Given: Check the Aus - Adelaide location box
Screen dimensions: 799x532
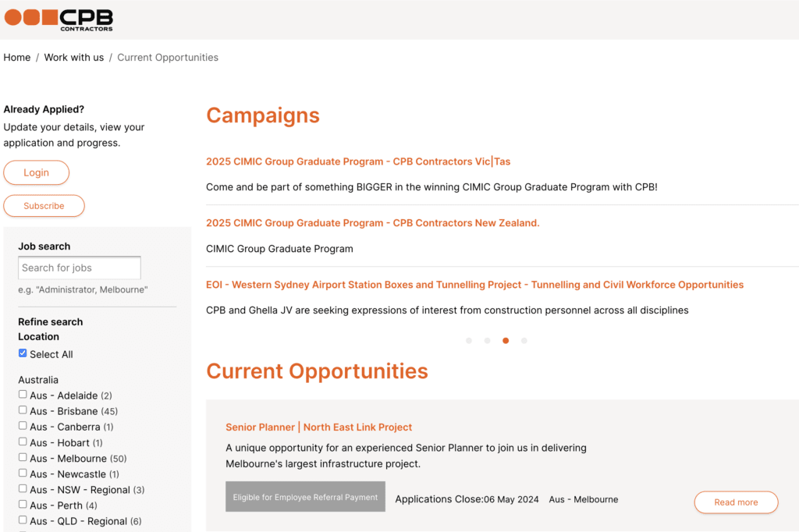Looking at the screenshot, I should 23,395.
